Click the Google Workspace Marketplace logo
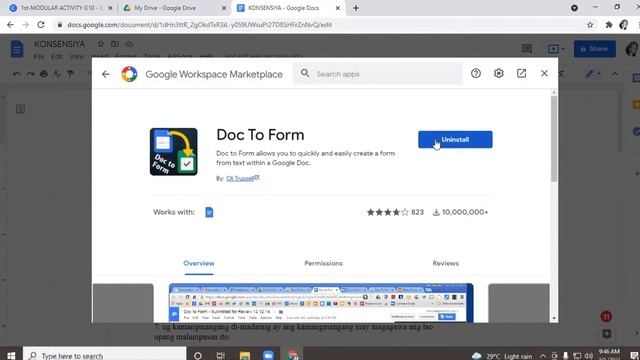640x360 pixels. point(129,74)
